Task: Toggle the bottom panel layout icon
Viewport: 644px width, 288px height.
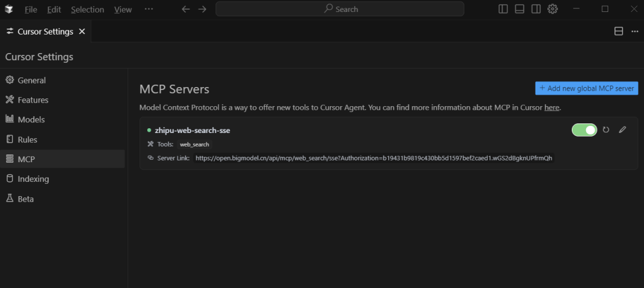Action: (519, 9)
